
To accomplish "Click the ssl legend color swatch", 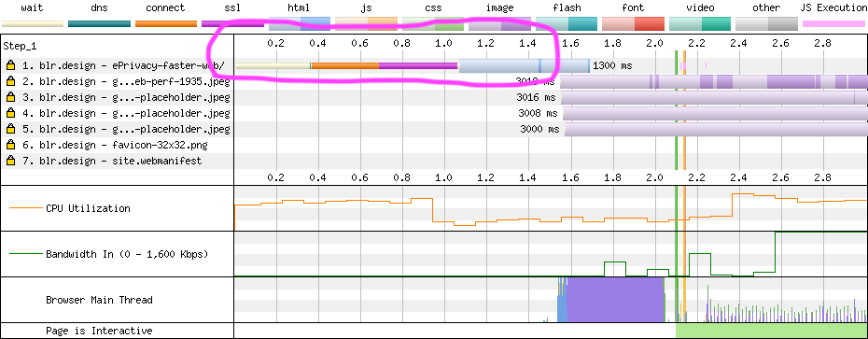I will [x=232, y=24].
